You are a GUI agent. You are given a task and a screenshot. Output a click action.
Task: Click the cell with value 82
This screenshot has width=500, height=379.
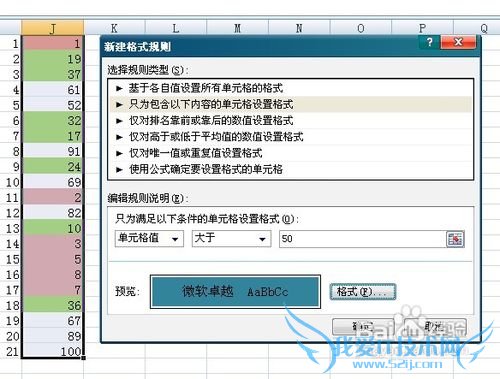click(x=53, y=213)
